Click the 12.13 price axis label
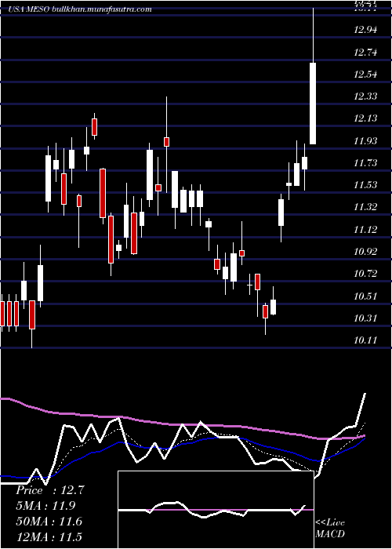This screenshot has height=549, width=392. coord(365,118)
